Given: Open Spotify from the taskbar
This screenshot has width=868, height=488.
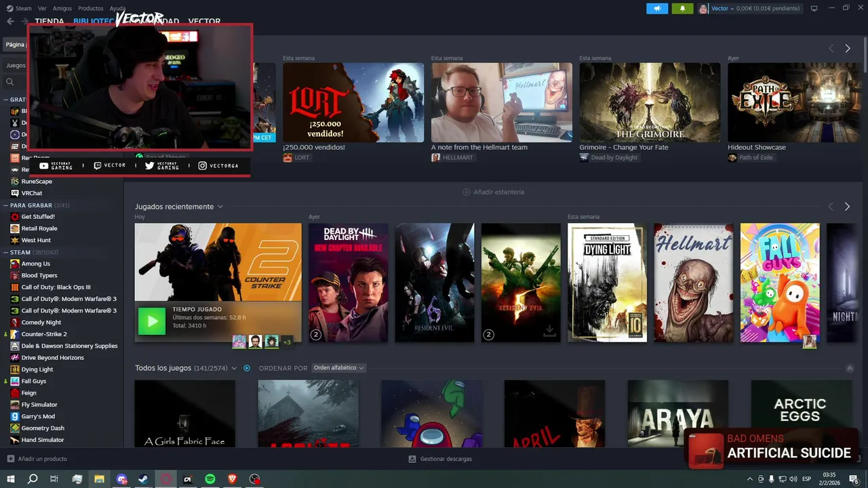Looking at the screenshot, I should coord(210,479).
